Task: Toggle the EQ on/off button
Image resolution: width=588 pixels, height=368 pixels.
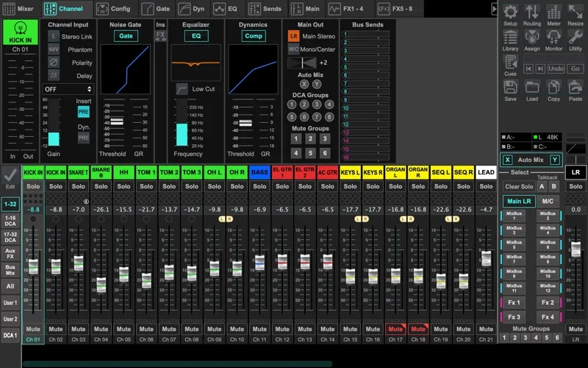Action: (196, 36)
